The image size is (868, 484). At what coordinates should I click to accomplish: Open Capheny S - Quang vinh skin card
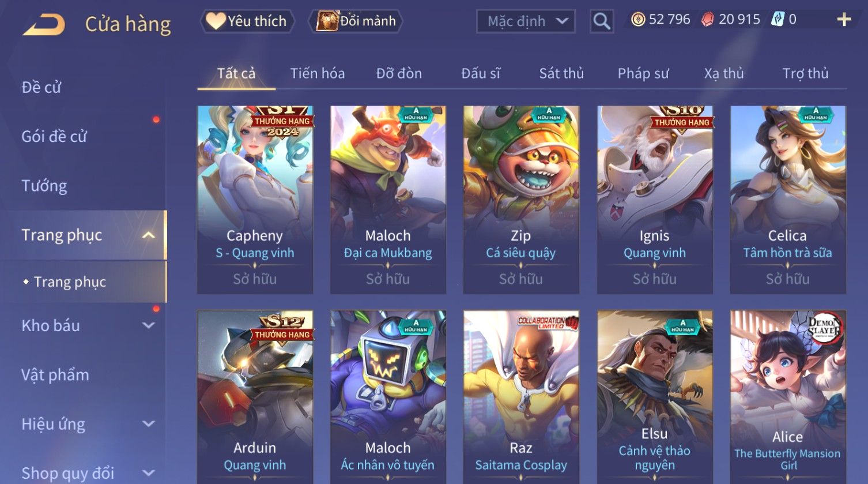click(255, 200)
